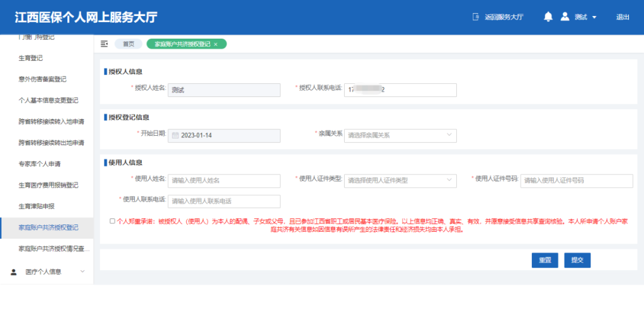Open the 亲属关系 dropdown
The width and height of the screenshot is (644, 309).
[x=400, y=135]
